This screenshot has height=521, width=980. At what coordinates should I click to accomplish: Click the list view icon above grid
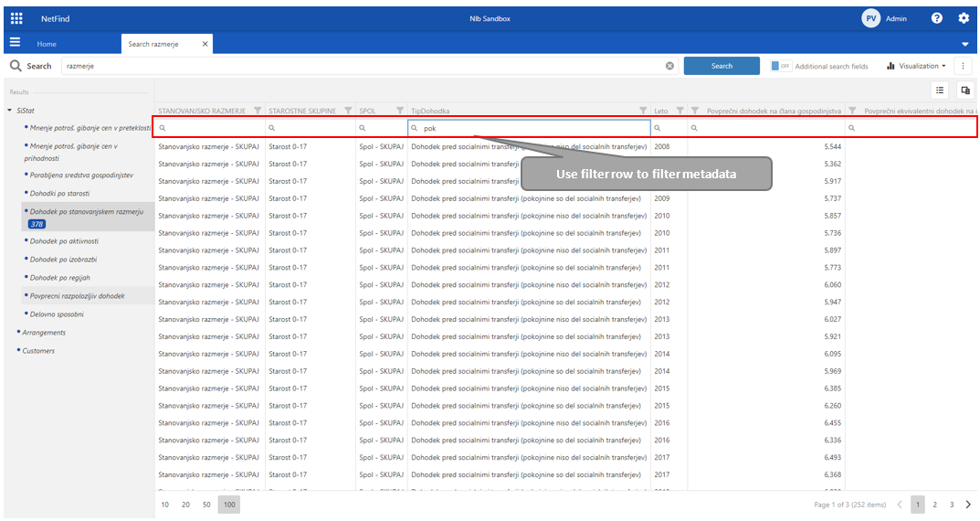pos(939,90)
